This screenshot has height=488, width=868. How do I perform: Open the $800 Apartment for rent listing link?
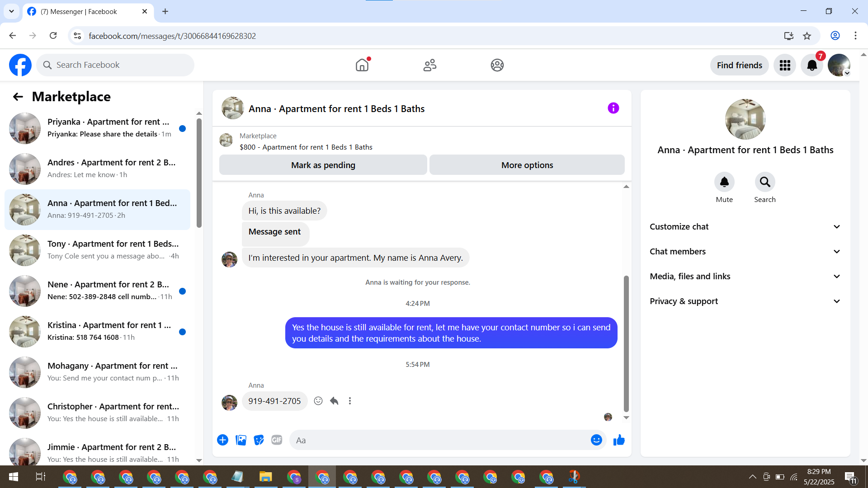[306, 147]
